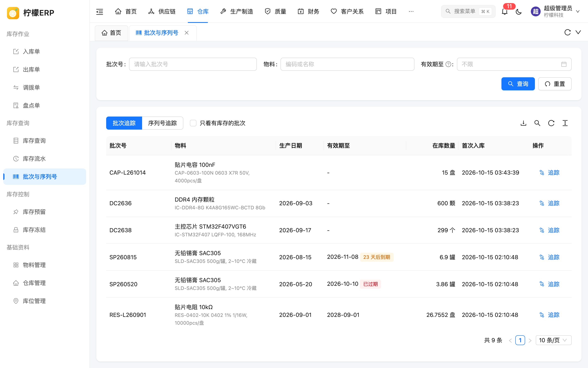This screenshot has width=588, height=368.
Task: Open the 生产制造 top menu
Action: pyautogui.click(x=237, y=11)
